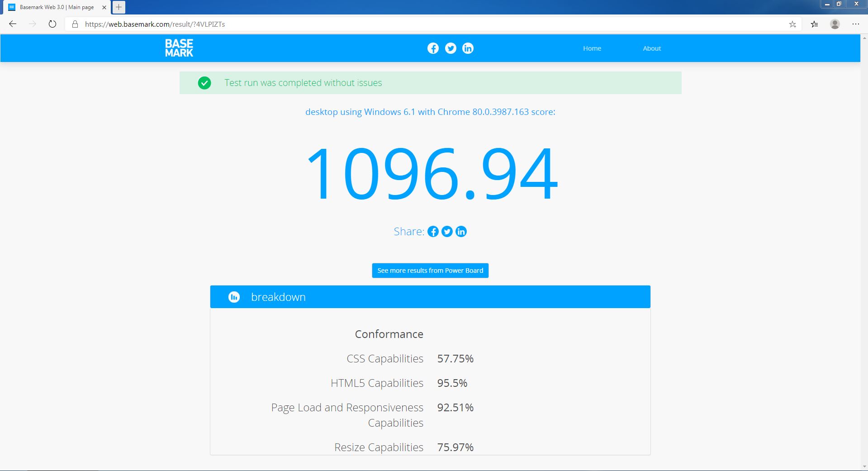Click the 57.75% CSS value

[455, 359]
